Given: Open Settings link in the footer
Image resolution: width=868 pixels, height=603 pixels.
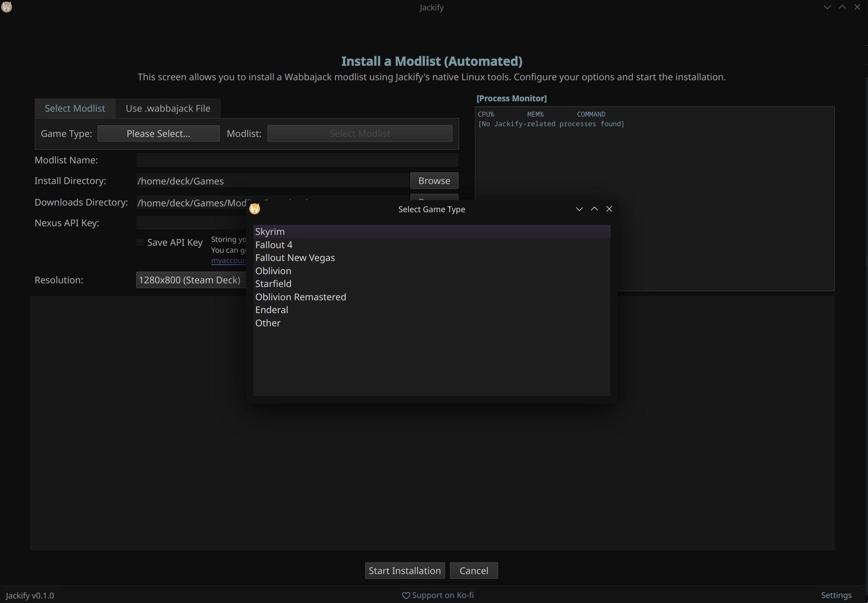Looking at the screenshot, I should click(x=836, y=595).
